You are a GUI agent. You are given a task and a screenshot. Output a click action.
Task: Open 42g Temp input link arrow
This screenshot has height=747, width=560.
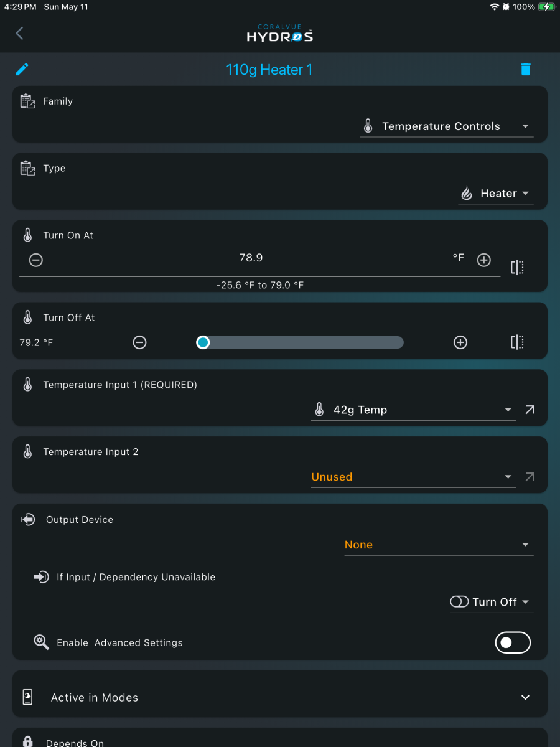click(530, 410)
